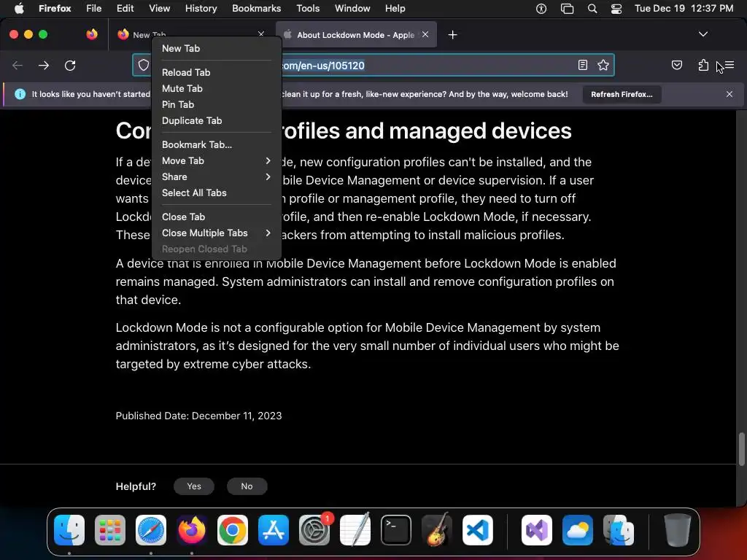Image resolution: width=747 pixels, height=560 pixels.
Task: Switch to About Lockdown Mode tab
Action: 356,35
